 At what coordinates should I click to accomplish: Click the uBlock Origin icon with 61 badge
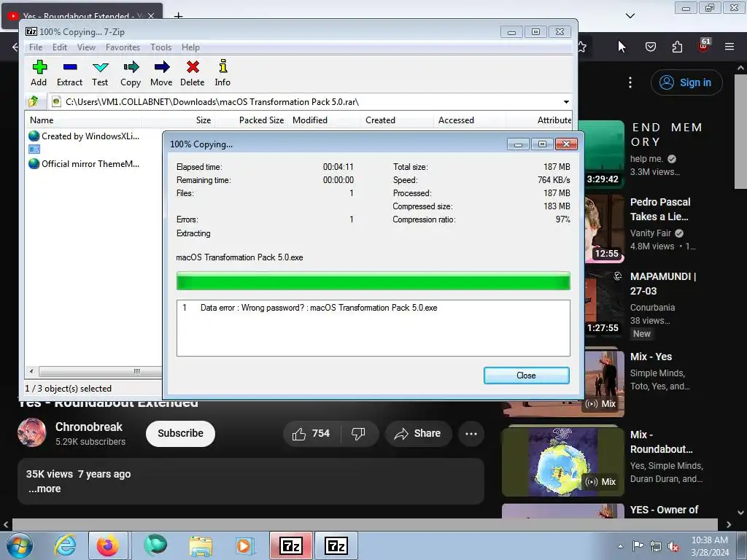pos(703,46)
